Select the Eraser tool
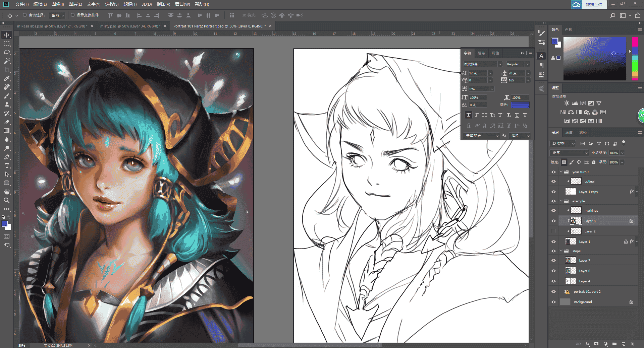The width and height of the screenshot is (644, 348). [7, 122]
